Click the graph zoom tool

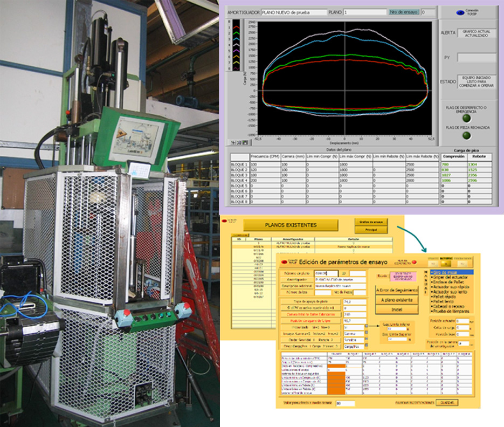pos(239,142)
